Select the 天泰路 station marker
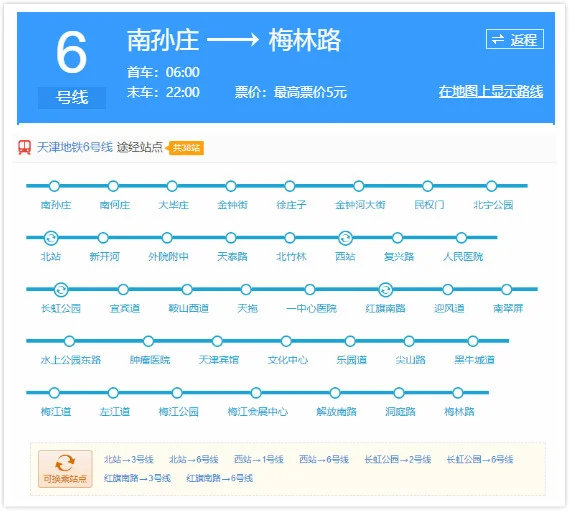This screenshot has height=511, width=569. pos(231,238)
